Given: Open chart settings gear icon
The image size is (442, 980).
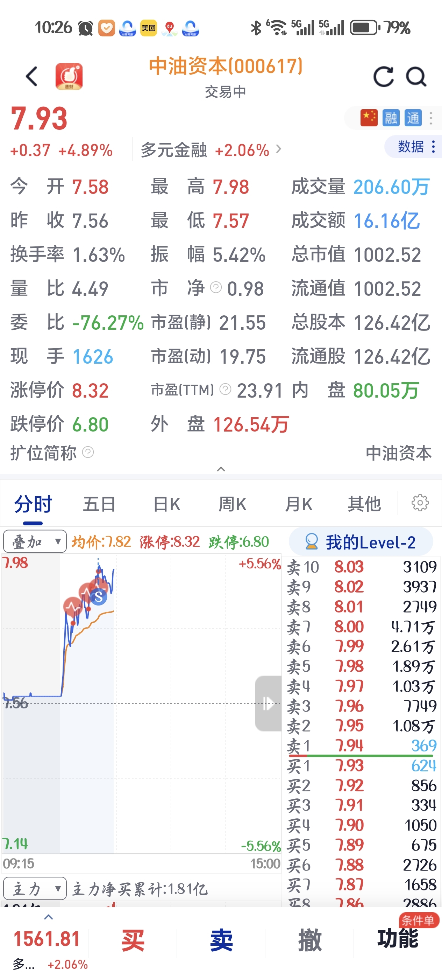Looking at the screenshot, I should coord(420,503).
